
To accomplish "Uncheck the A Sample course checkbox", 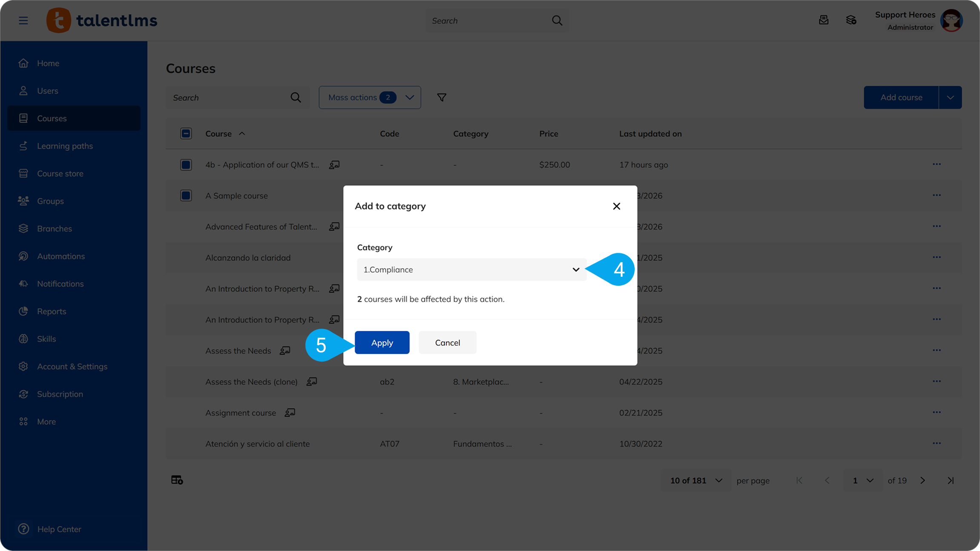I will tap(186, 196).
